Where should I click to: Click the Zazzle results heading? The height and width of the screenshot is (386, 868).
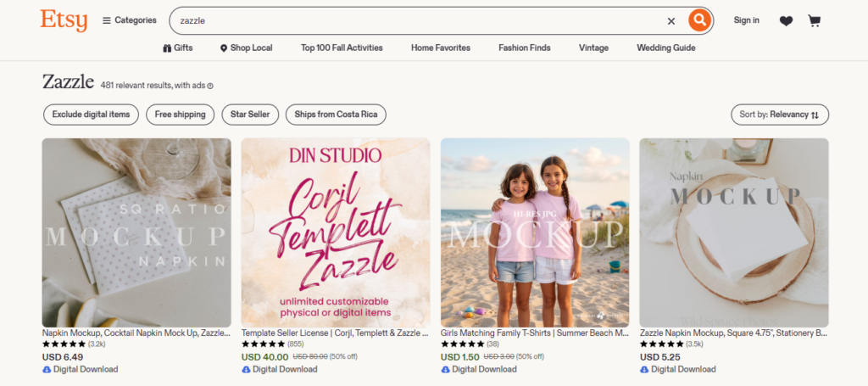point(68,82)
